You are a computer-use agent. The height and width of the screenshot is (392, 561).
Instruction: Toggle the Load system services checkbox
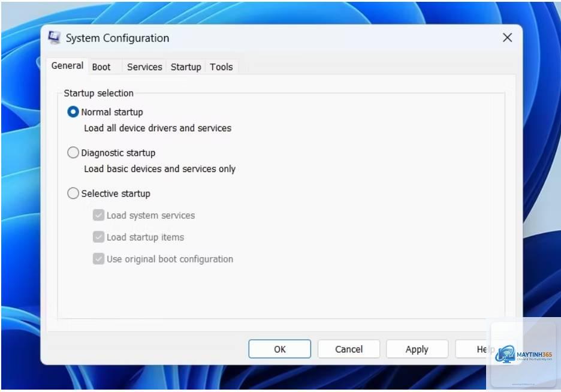coord(98,215)
